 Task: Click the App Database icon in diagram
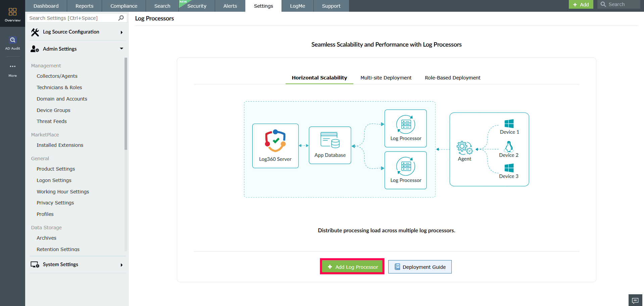(330, 140)
